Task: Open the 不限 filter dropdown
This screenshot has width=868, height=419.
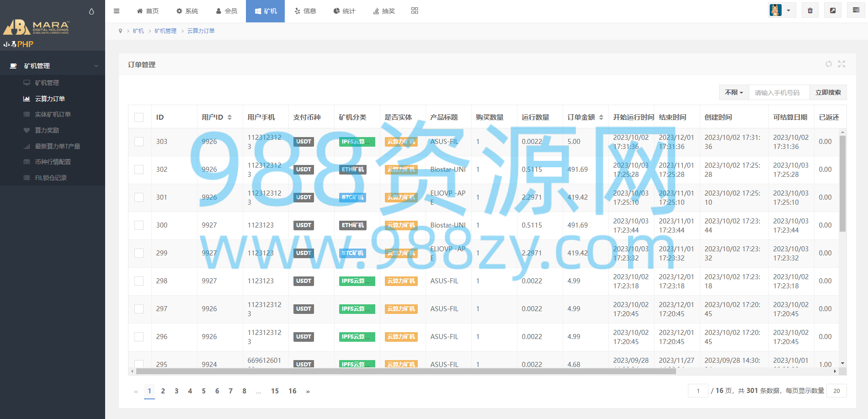Action: coord(734,92)
